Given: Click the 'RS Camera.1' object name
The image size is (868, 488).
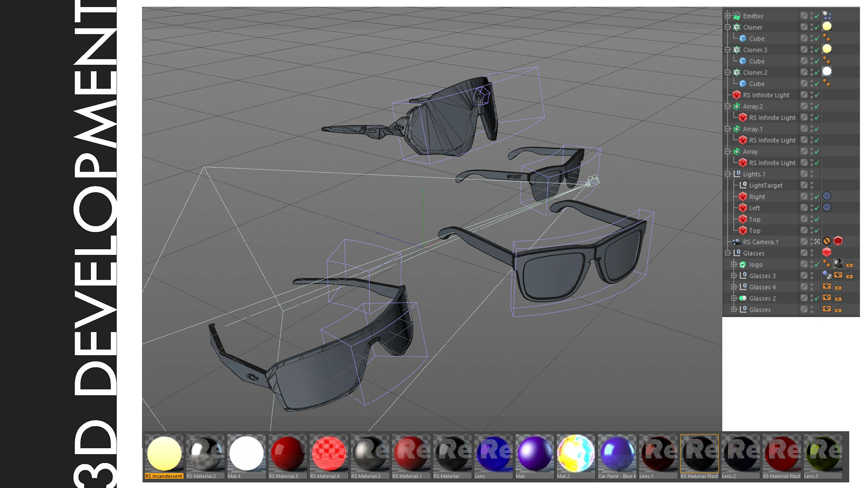Looking at the screenshot, I should [x=760, y=242].
